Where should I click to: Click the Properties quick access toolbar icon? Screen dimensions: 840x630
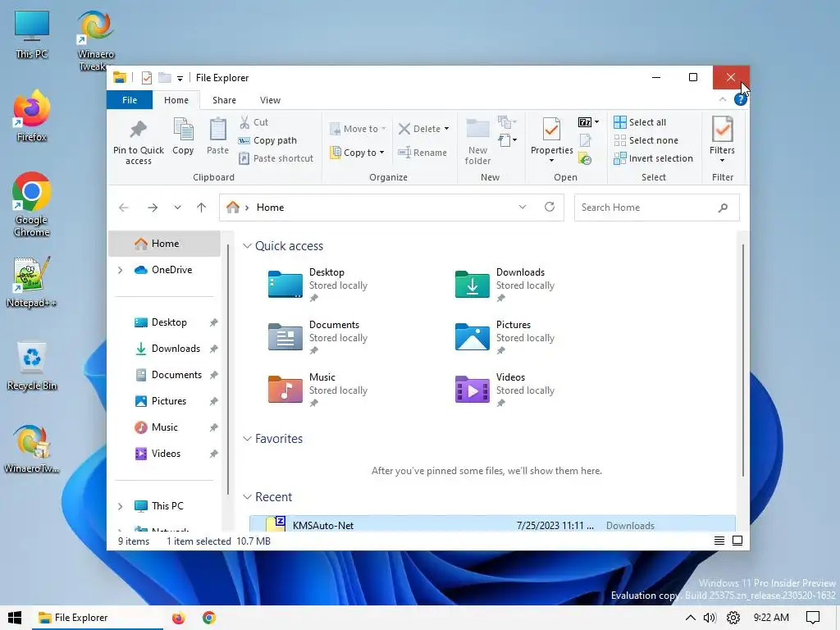(x=146, y=78)
